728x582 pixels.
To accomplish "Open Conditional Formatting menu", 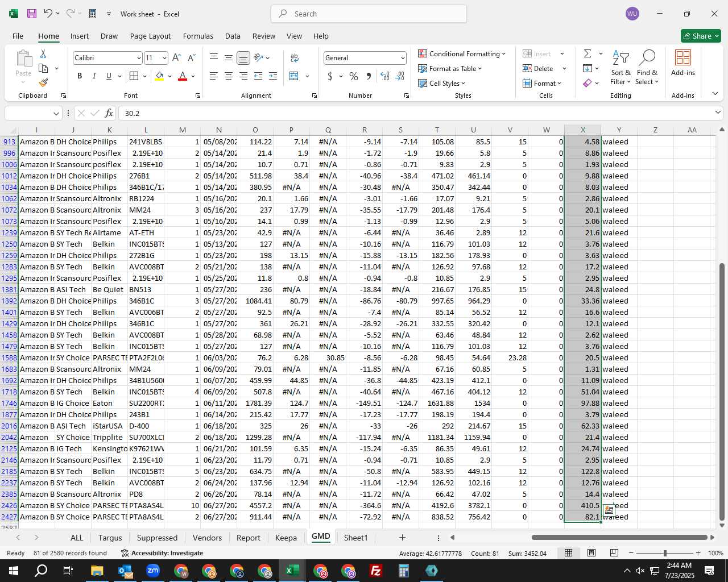I will [x=461, y=53].
